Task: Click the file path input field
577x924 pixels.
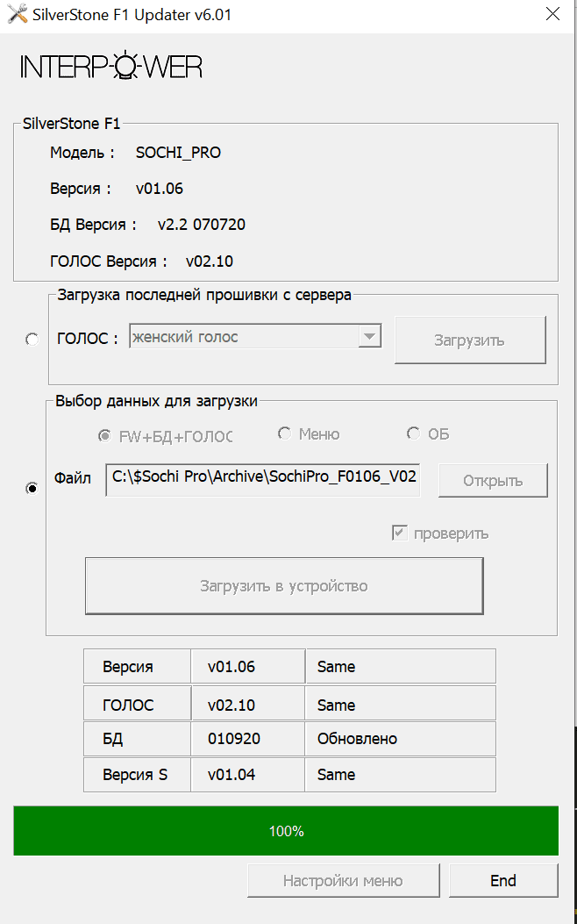Action: pos(262,480)
